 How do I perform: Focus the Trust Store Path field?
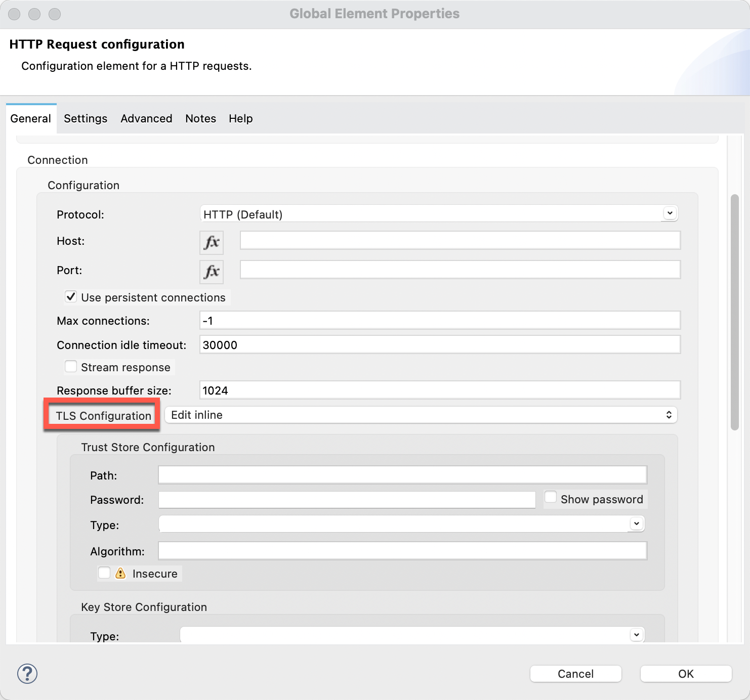pyautogui.click(x=402, y=475)
